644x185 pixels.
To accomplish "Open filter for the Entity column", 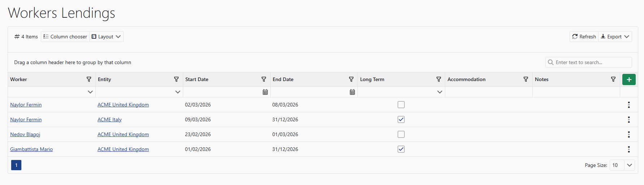I will [x=176, y=79].
